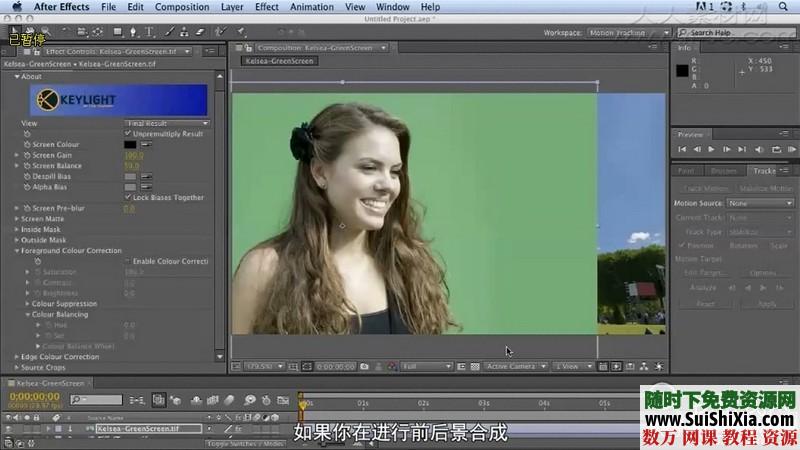This screenshot has width=800, height=450.
Task: Open the Motion Source dropdown
Action: pos(760,203)
